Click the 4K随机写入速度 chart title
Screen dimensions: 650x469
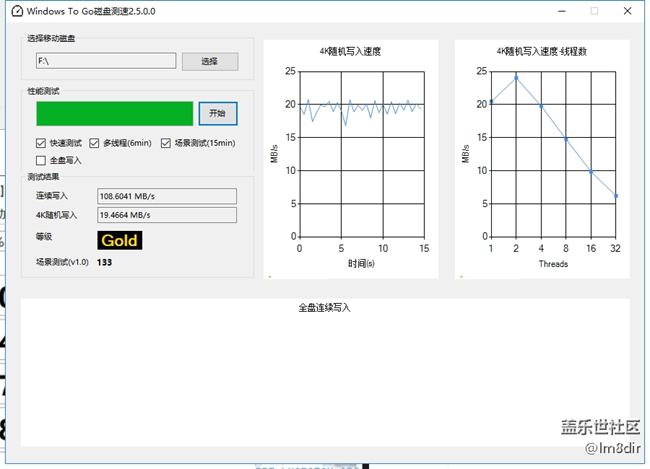pyautogui.click(x=350, y=51)
